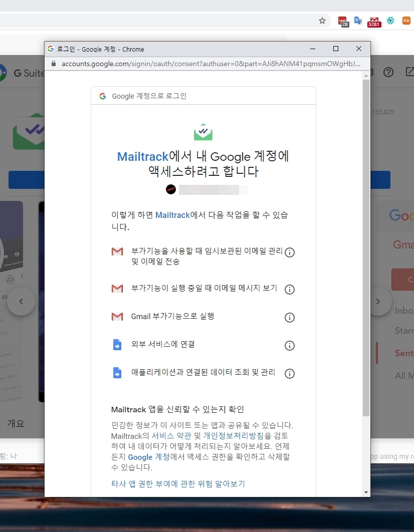Click the Gmail icon beside Gmail 부가기능으로 실행
This screenshot has height=532, width=414.
point(117,317)
